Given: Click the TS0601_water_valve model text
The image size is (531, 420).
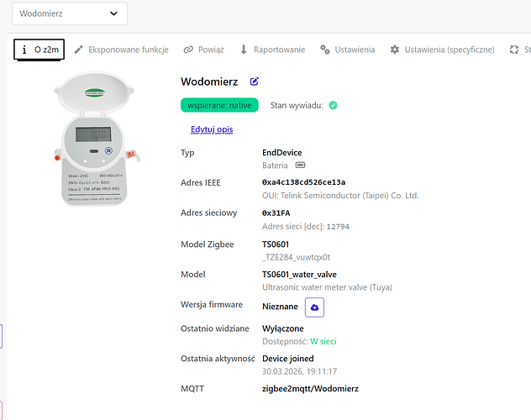Looking at the screenshot, I should 299,275.
